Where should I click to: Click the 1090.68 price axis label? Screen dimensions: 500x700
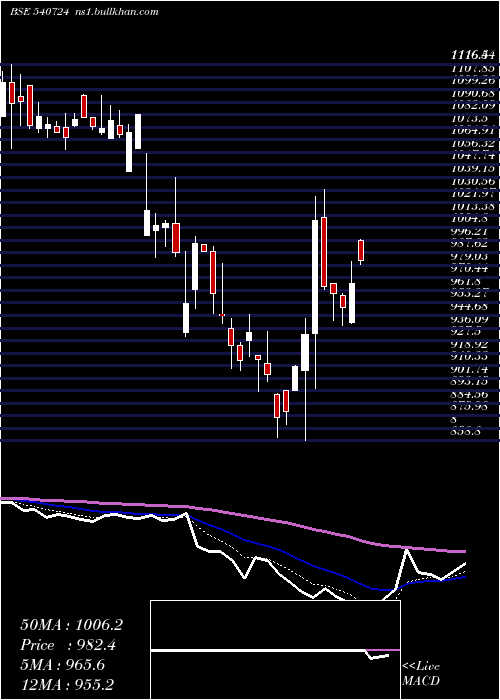pos(473,93)
